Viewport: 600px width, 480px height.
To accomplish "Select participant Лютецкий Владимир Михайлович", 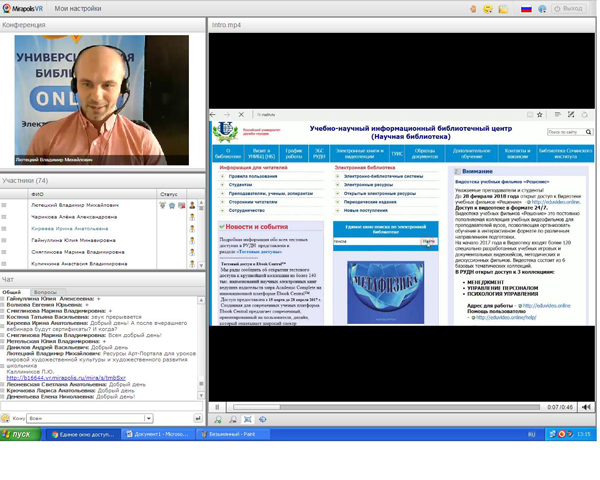I will 75,205.
